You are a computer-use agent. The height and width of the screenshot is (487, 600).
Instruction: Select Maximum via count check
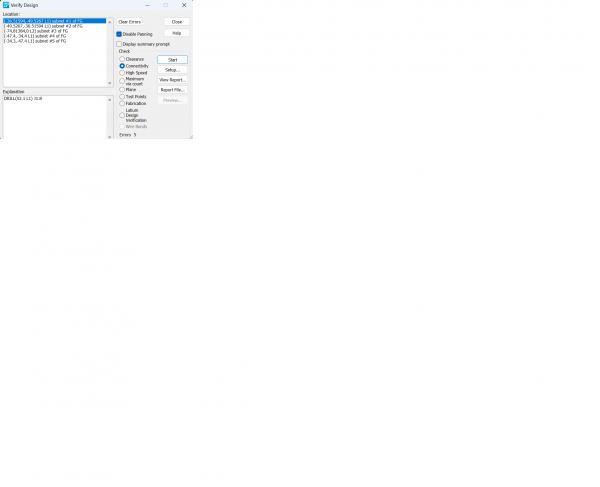[x=122, y=80]
